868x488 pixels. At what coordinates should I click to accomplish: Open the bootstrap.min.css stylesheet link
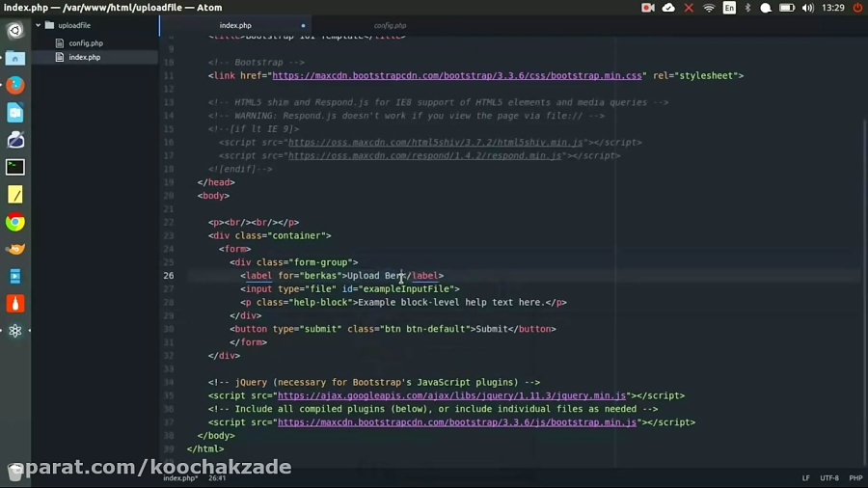coord(457,76)
